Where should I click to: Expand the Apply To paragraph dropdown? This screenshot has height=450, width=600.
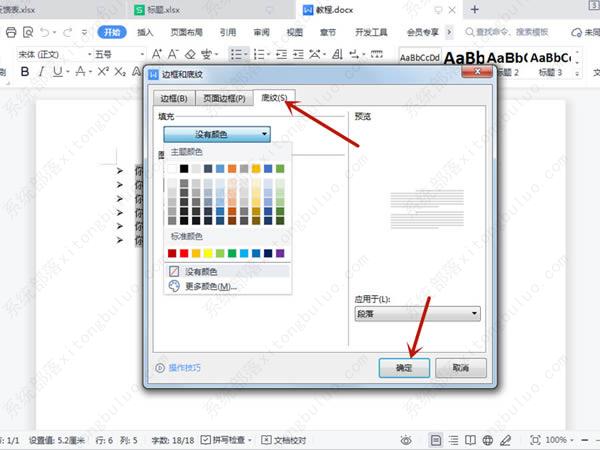click(x=416, y=314)
